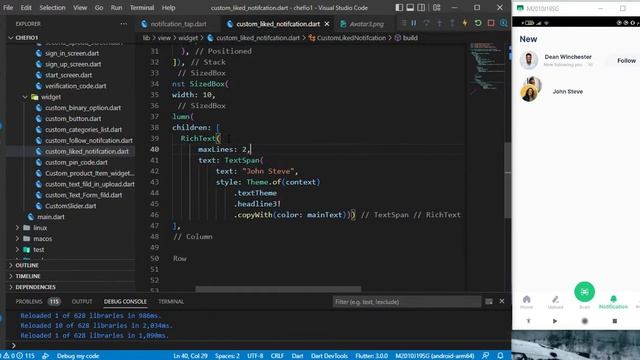Toggle primary sidebar layout icon
Viewport: 640px width, 360px height.
(x=399, y=7)
